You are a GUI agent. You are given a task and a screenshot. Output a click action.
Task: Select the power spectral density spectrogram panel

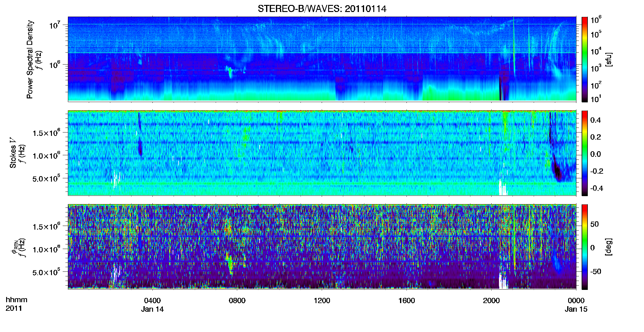click(x=322, y=59)
